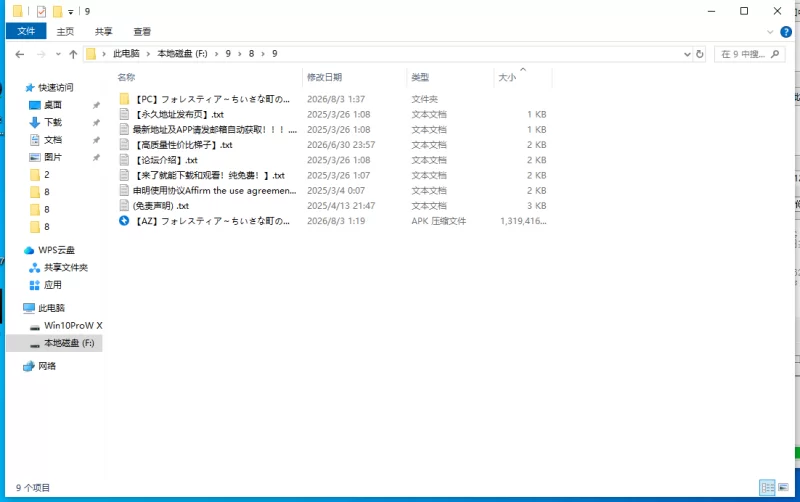The height and width of the screenshot is (502, 800).
Task: Select the 申明使用协议Affirm the use agreement file
Action: pos(215,191)
